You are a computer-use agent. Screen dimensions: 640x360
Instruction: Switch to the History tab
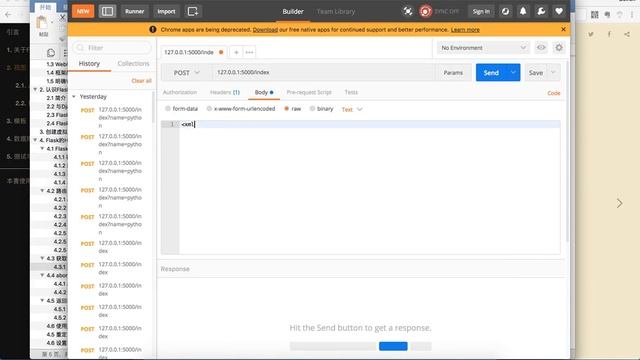click(89, 64)
